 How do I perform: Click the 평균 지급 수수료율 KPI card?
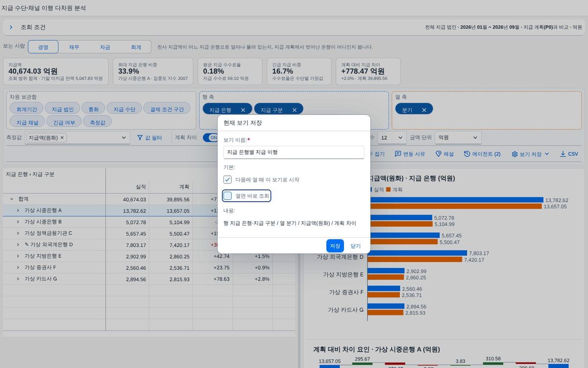point(230,71)
